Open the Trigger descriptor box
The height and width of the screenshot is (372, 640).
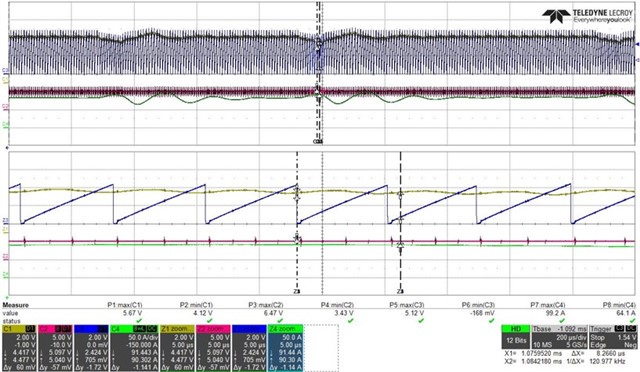613,337
